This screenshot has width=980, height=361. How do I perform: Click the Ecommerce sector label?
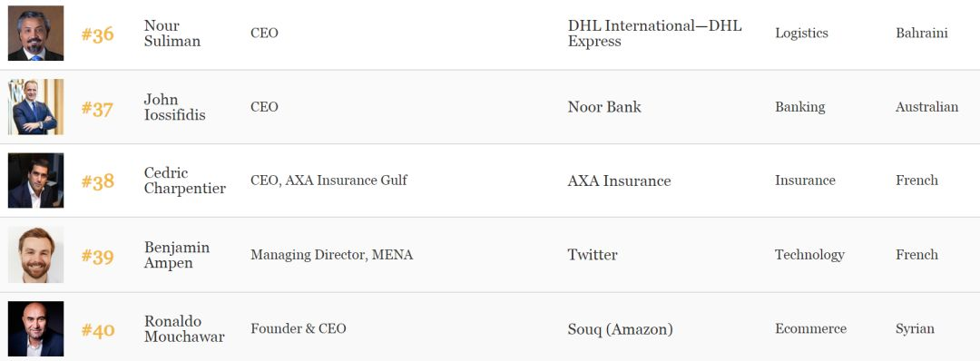pos(810,328)
